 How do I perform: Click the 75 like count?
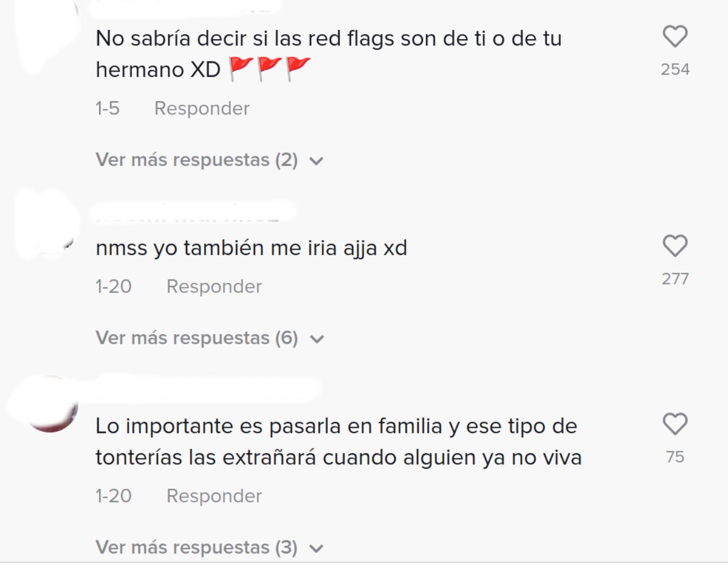(x=675, y=457)
